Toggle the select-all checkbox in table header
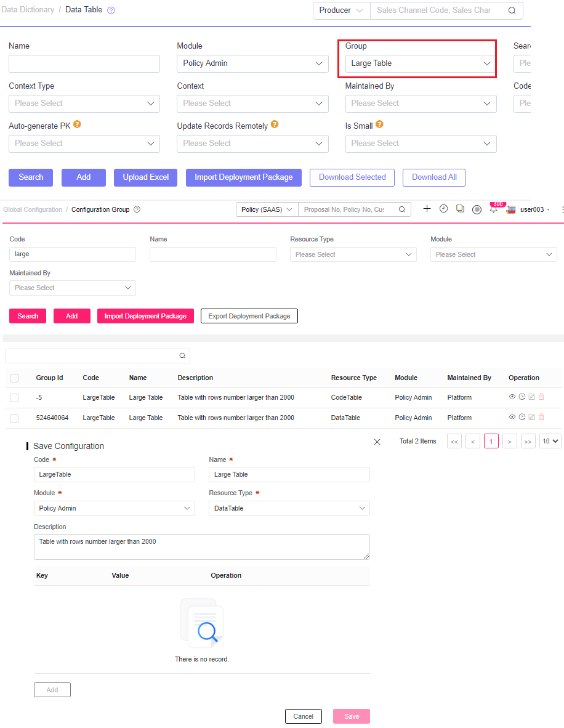Screen dimensions: 564x728 (x=14, y=378)
